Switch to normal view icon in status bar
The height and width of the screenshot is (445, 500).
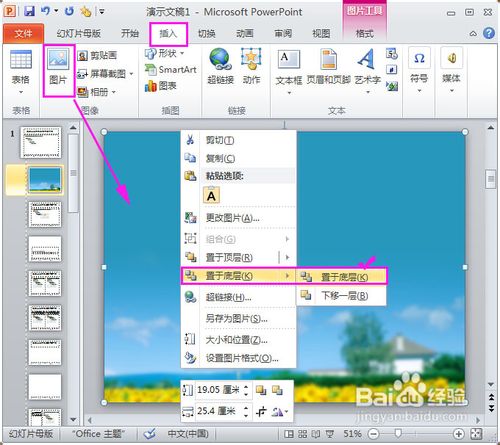click(289, 434)
